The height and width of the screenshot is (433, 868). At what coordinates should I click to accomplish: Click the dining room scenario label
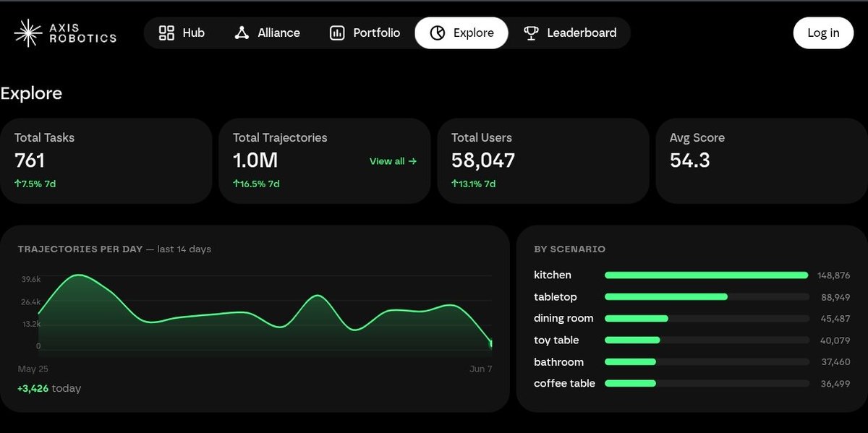[563, 318]
